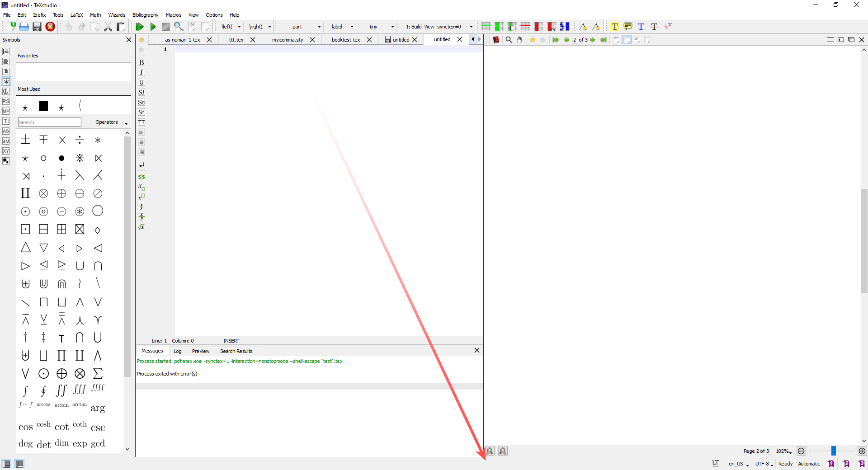Click the zoom out minus icon

point(801,451)
